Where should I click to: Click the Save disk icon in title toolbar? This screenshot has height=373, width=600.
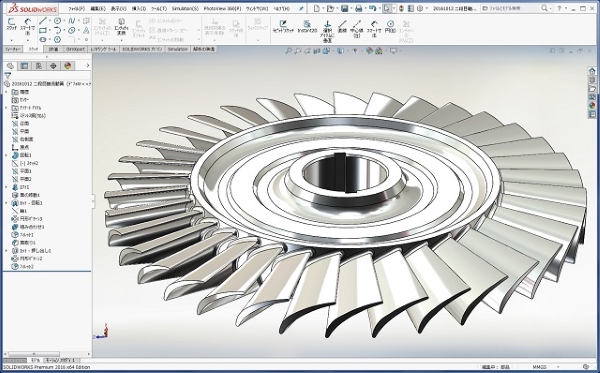point(344,8)
